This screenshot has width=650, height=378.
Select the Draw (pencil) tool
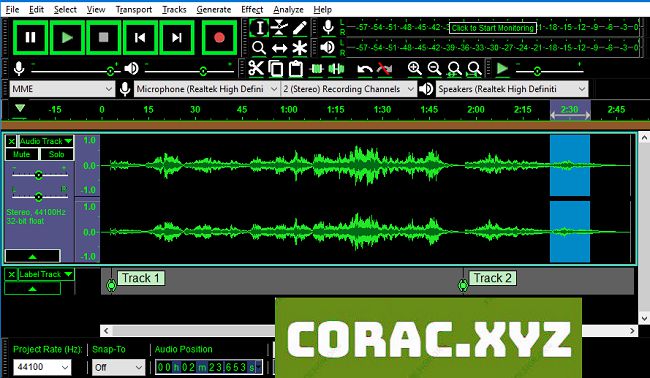(x=299, y=28)
